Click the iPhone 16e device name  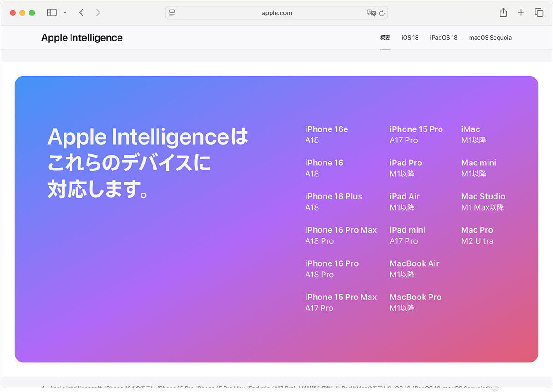point(327,129)
